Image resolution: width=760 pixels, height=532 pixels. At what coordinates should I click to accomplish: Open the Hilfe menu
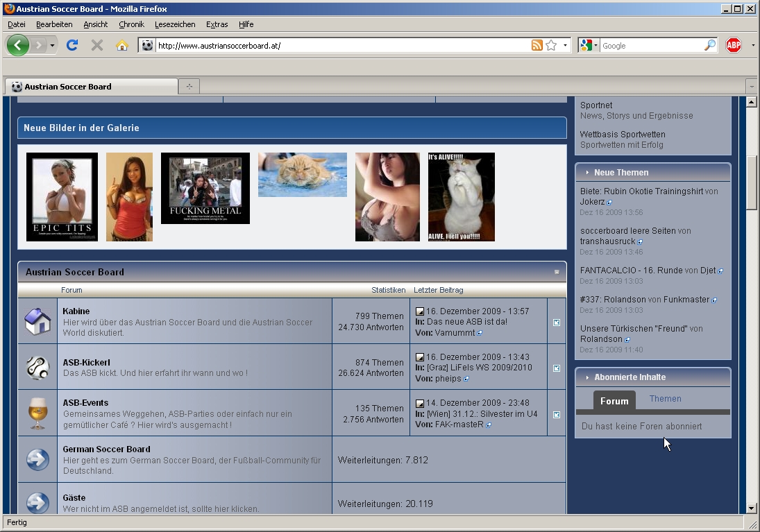pyautogui.click(x=246, y=24)
